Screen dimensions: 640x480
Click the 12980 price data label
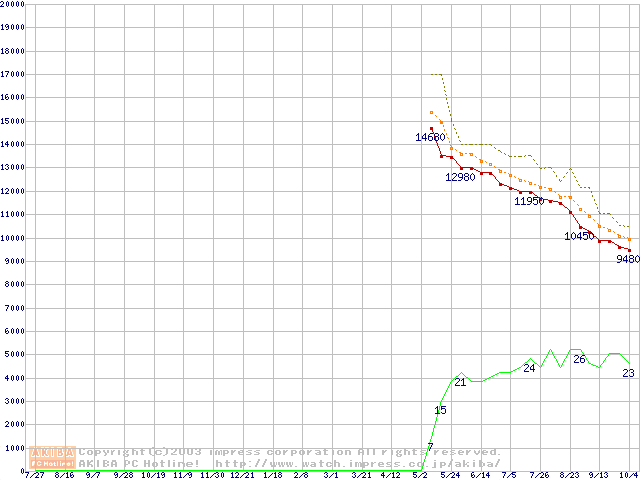(x=460, y=177)
